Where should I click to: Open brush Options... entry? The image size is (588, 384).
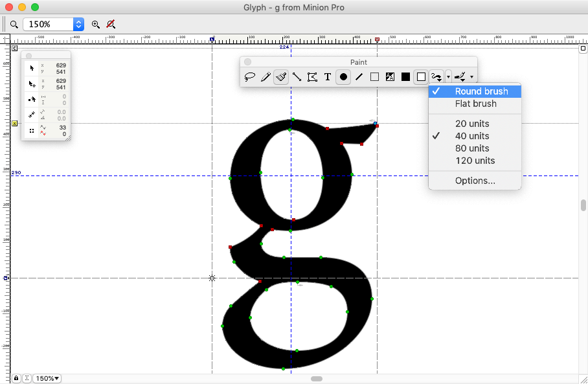point(475,181)
